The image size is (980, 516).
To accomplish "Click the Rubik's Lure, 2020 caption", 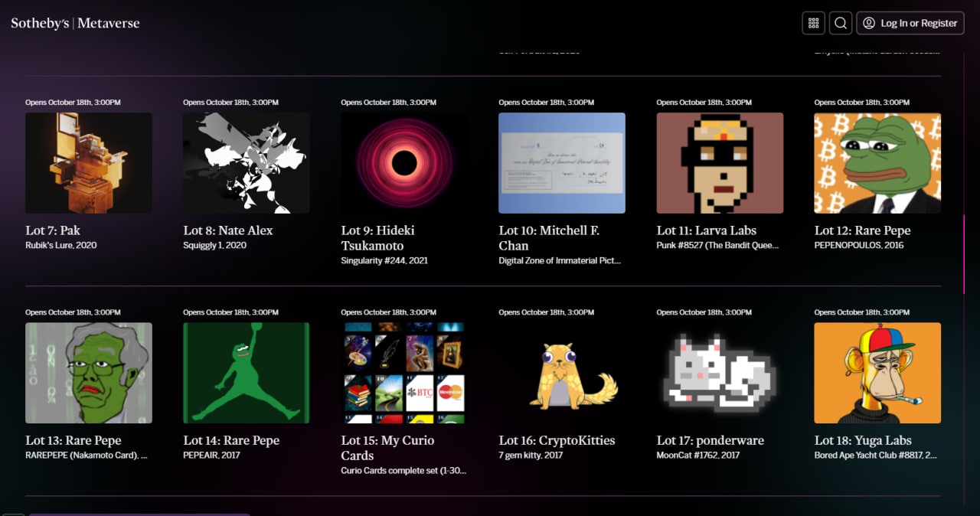I will [61, 246].
